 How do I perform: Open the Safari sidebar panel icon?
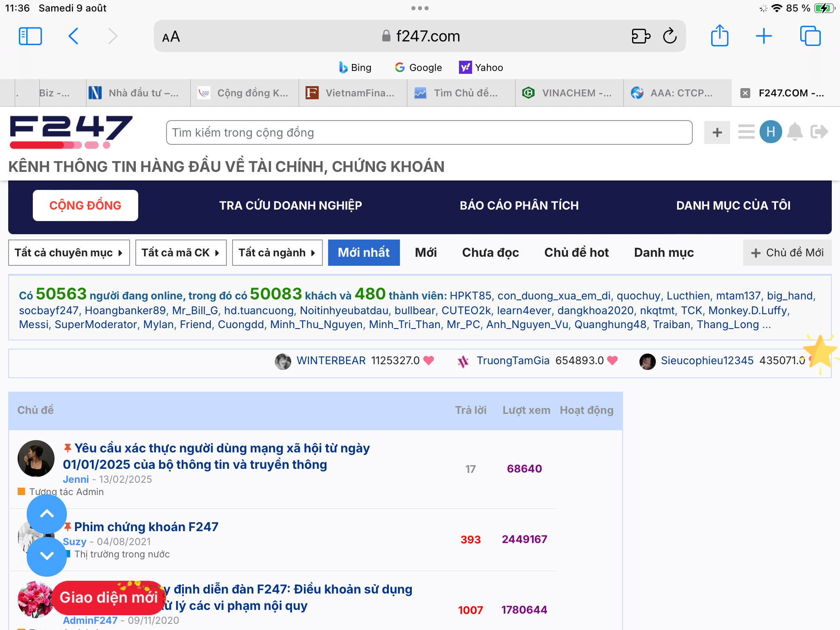(x=30, y=36)
